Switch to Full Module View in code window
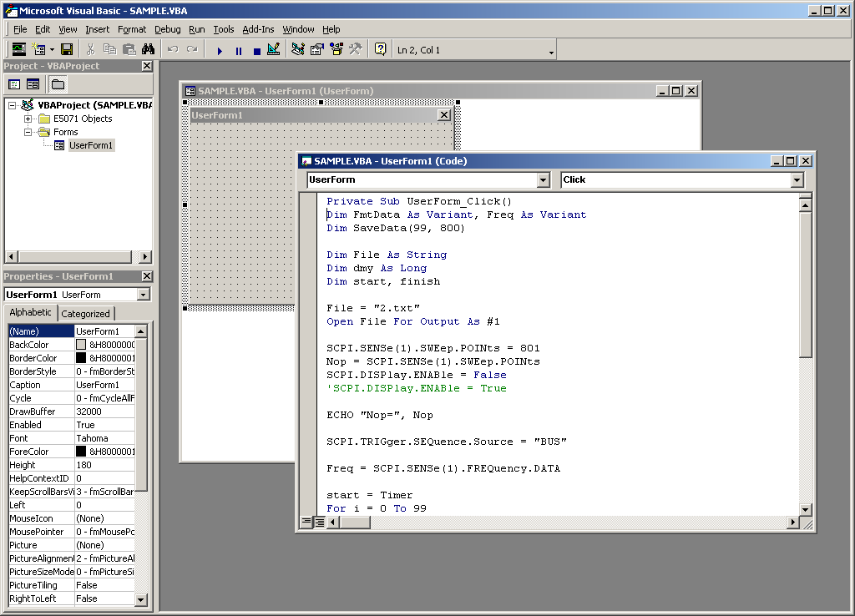Viewport: 855px width, 616px height. 319,523
